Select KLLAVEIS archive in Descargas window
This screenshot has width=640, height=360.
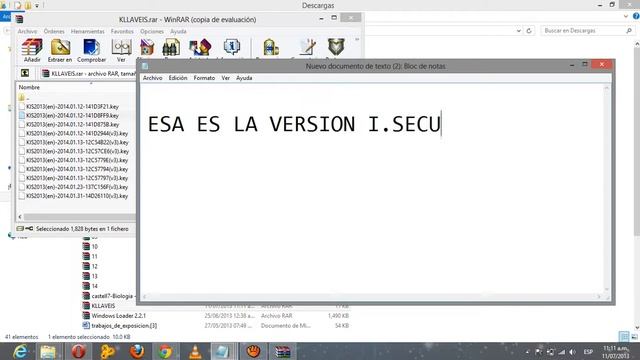tap(99, 306)
